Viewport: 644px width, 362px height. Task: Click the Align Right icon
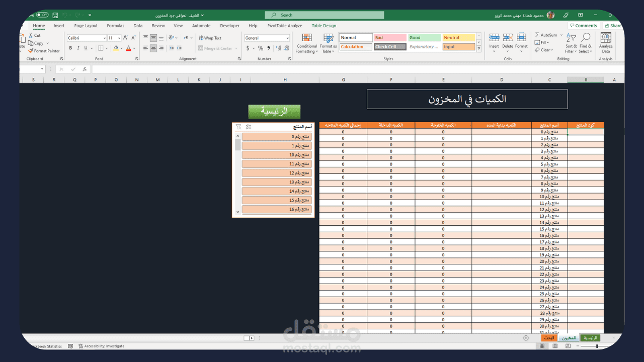162,48
